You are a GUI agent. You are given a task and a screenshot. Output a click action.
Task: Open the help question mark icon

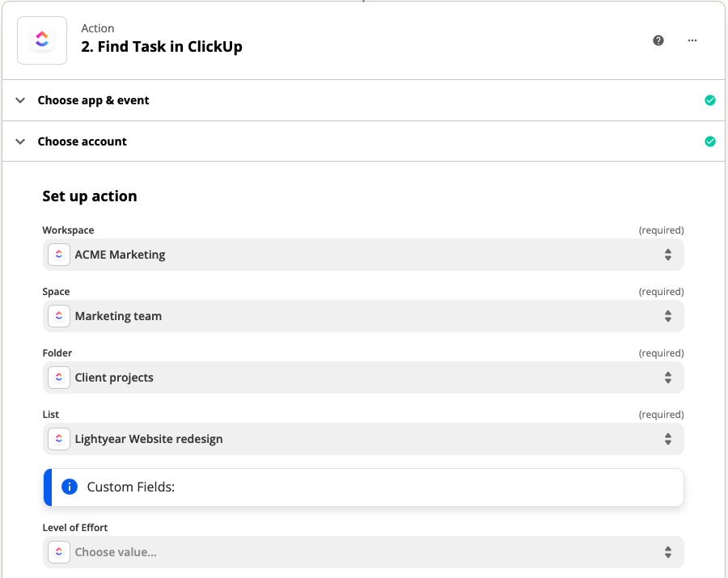(658, 40)
